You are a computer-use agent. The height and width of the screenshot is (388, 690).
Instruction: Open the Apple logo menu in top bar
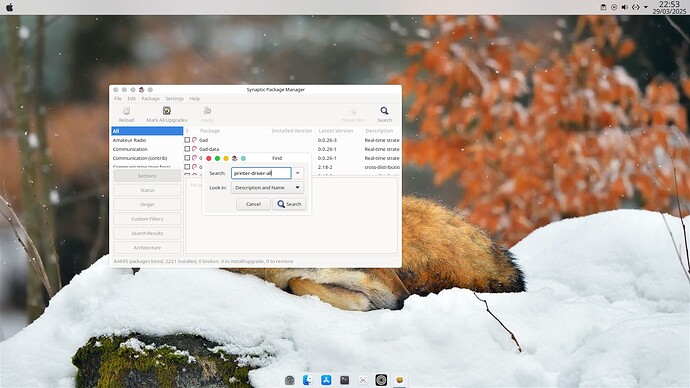(x=9, y=7)
